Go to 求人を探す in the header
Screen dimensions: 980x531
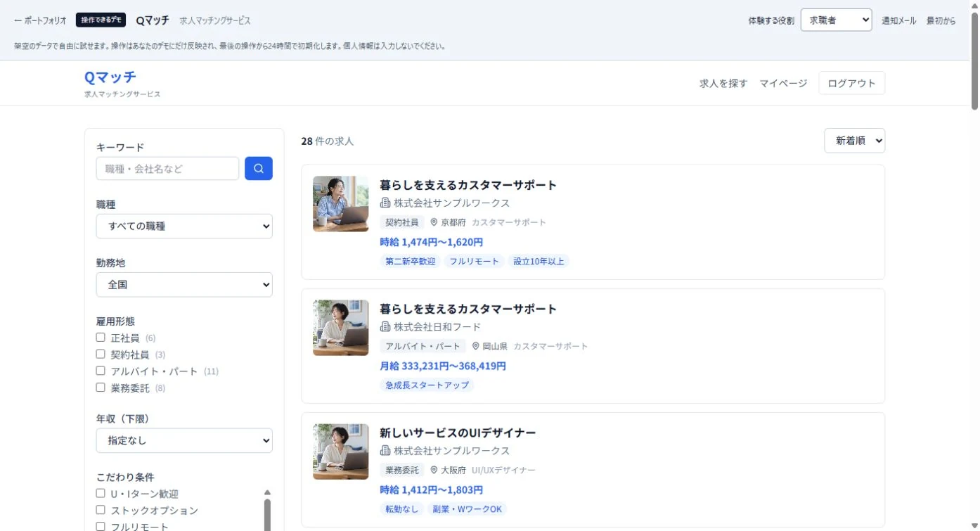(x=723, y=83)
